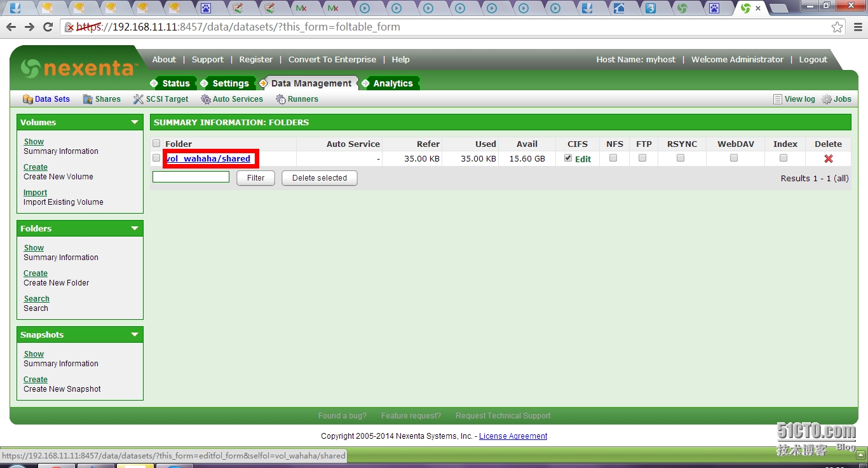Open the vol_wahaha/shared folder link

click(208, 158)
